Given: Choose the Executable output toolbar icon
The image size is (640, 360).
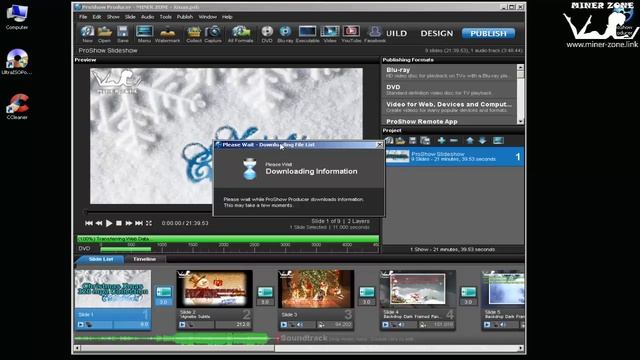Looking at the screenshot, I should tap(307, 33).
